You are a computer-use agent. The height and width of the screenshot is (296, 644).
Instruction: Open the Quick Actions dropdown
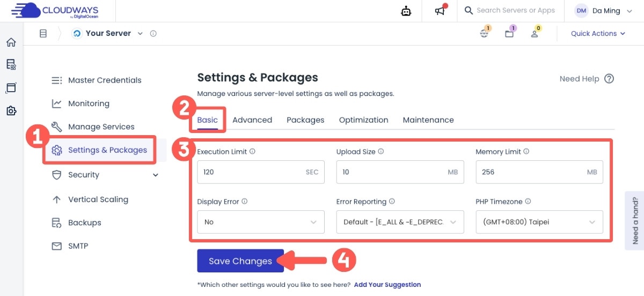pos(598,33)
